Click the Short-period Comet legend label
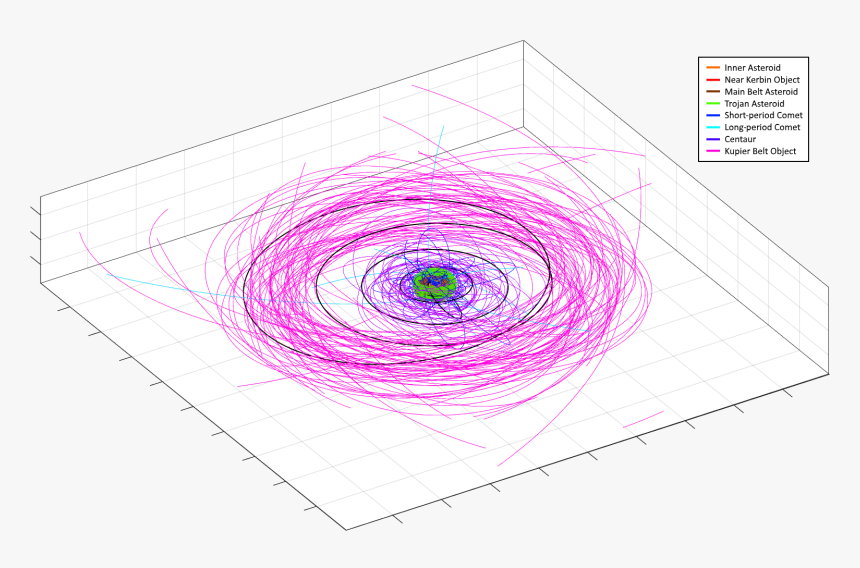Viewport: 860px width, 568px height. click(x=763, y=116)
